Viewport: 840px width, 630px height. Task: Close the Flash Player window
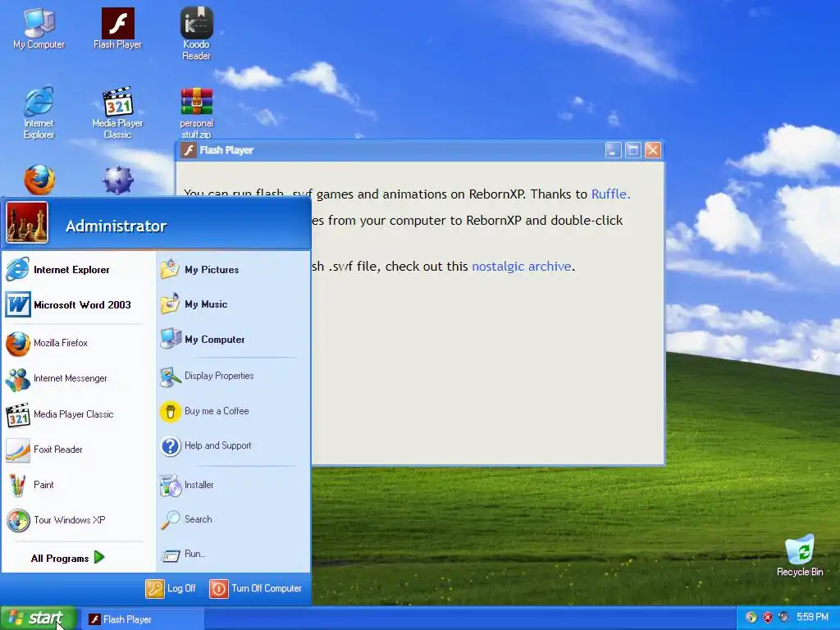click(x=652, y=150)
